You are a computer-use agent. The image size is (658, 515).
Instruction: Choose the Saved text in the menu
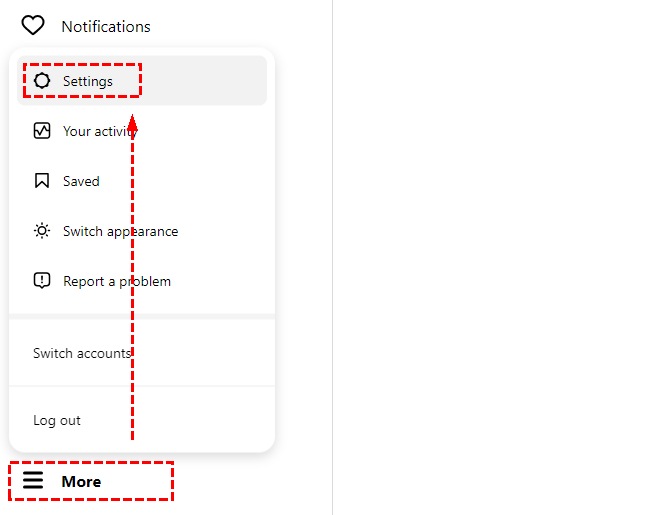81,181
